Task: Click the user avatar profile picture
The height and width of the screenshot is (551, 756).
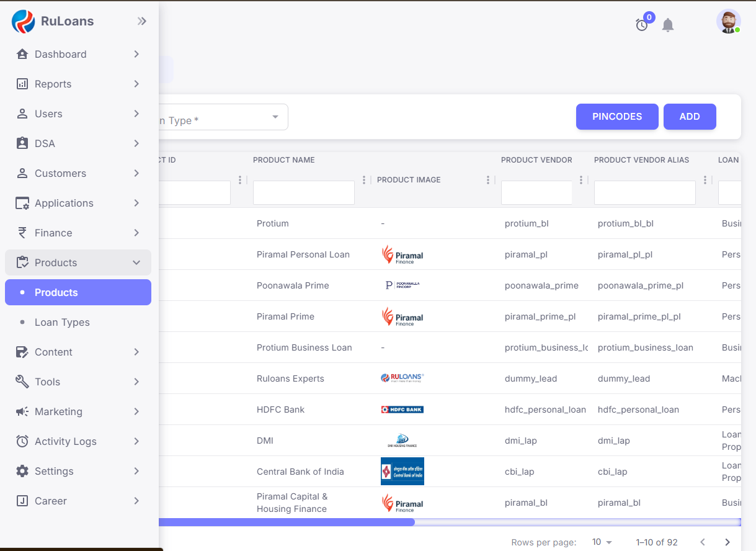Action: tap(728, 22)
